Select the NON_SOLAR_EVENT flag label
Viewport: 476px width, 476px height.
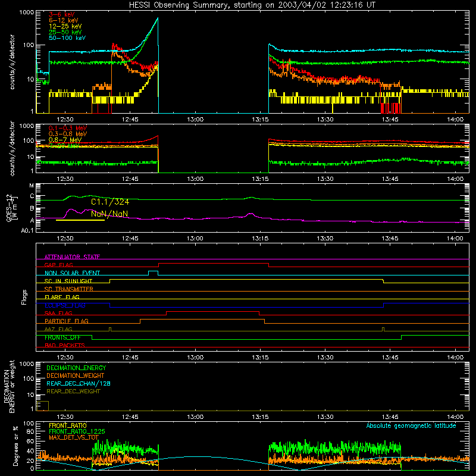(72, 273)
